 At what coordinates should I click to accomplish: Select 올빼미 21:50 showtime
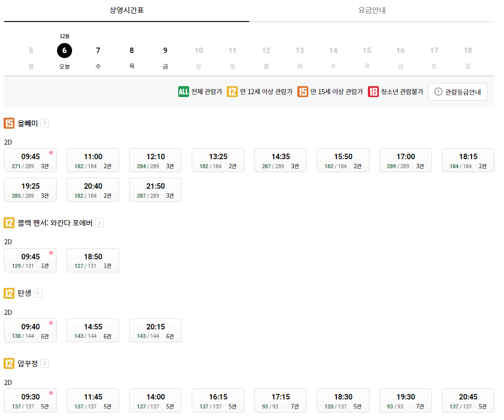(156, 190)
